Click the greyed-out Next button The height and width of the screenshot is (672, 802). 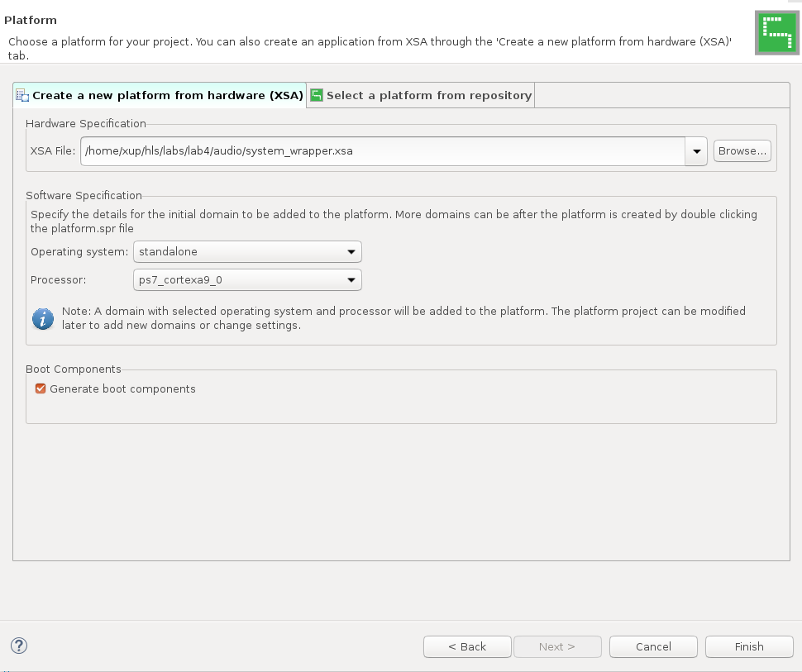click(556, 646)
